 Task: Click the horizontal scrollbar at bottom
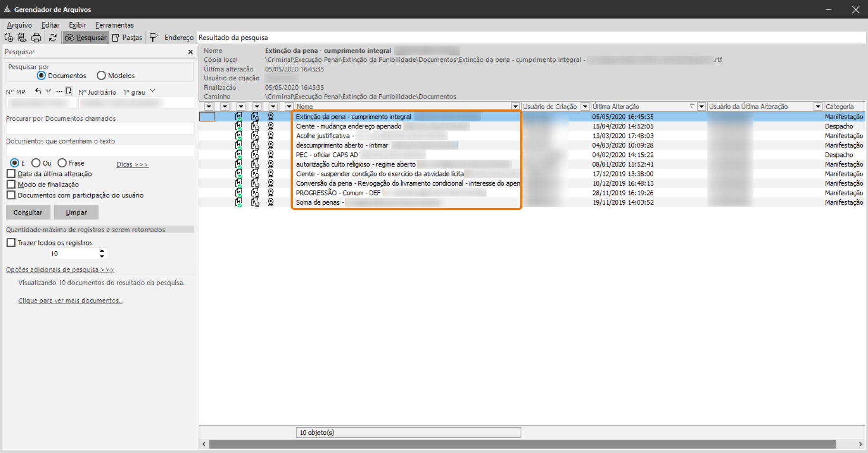[522, 444]
